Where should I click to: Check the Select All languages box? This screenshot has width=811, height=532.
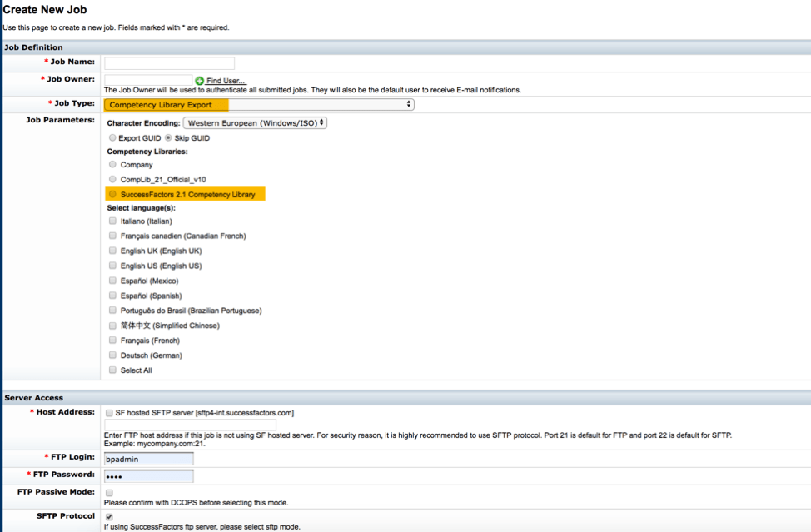[x=112, y=370]
